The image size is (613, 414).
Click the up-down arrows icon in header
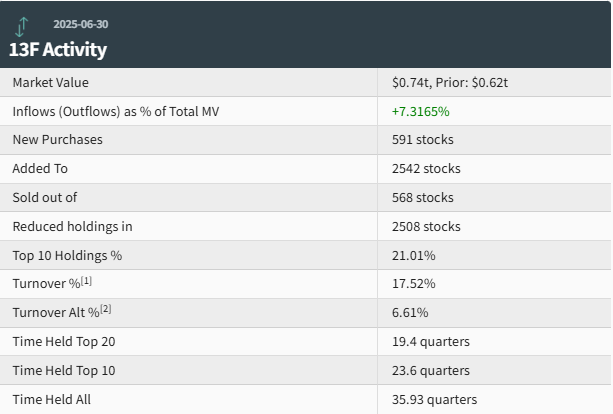click(x=22, y=26)
